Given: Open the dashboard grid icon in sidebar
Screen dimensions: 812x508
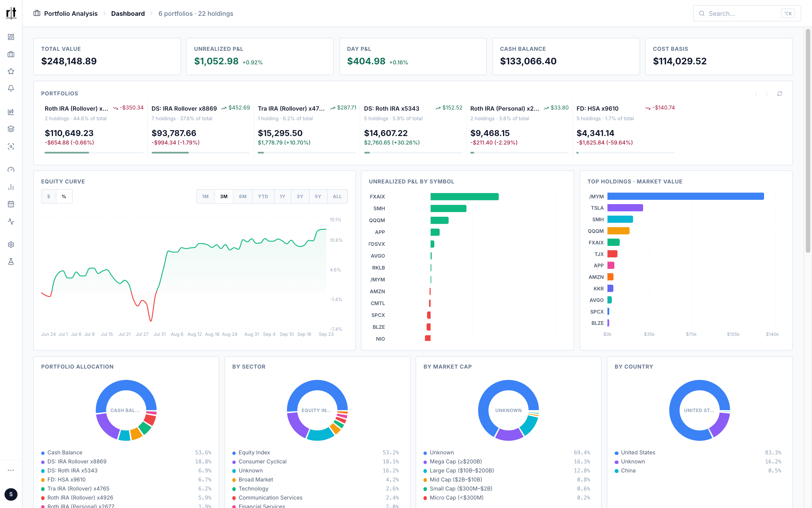Looking at the screenshot, I should tap(11, 37).
